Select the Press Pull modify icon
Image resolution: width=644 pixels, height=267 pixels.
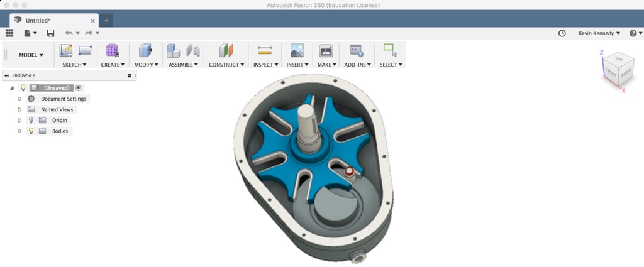click(146, 50)
